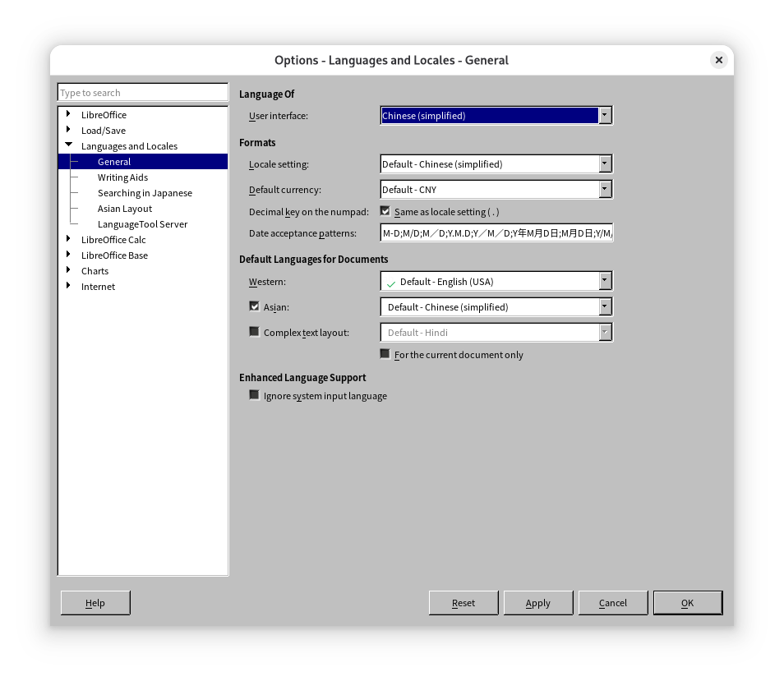This screenshot has height=681, width=784.
Task: Click the Date acceptance patterns field
Action: click(496, 232)
